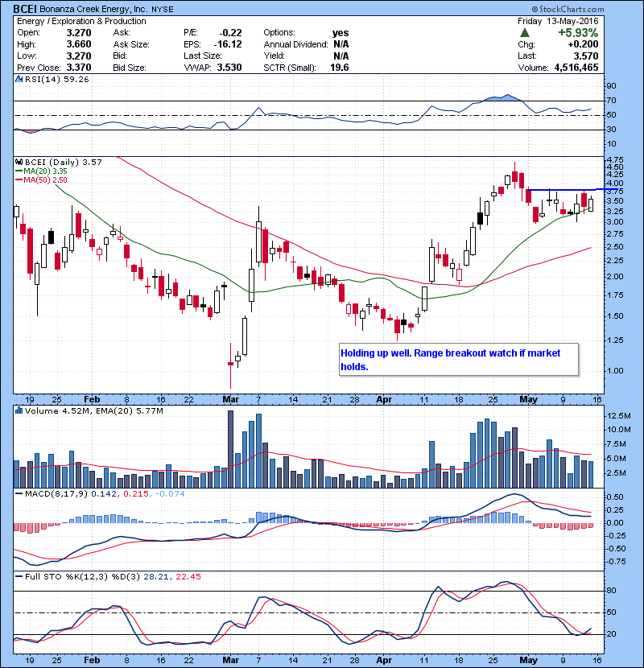Click the 'Holding up well' annotation box
644x668 pixels.
[x=459, y=360]
